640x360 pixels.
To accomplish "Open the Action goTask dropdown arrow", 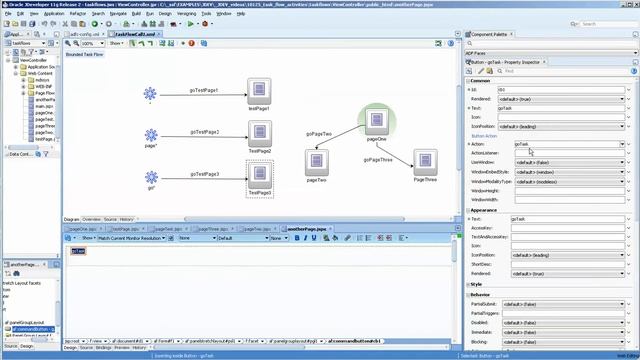I will [x=622, y=144].
